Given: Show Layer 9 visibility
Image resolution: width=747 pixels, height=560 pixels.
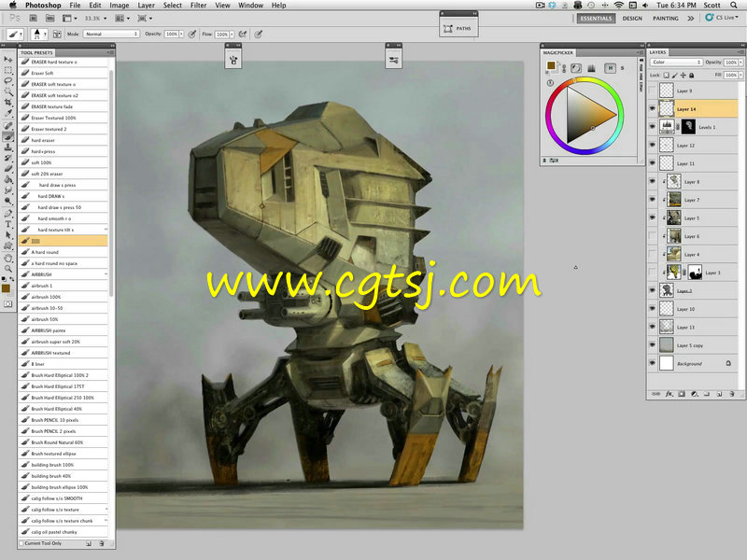Looking at the screenshot, I should (652, 91).
